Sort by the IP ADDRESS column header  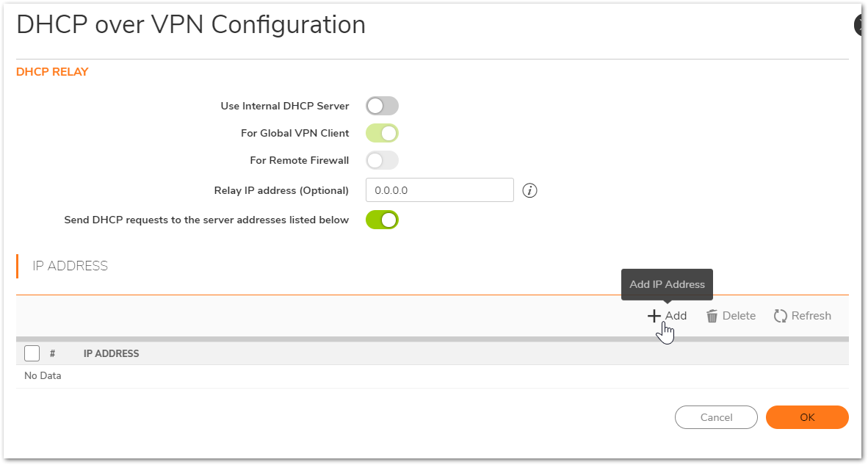(x=111, y=353)
